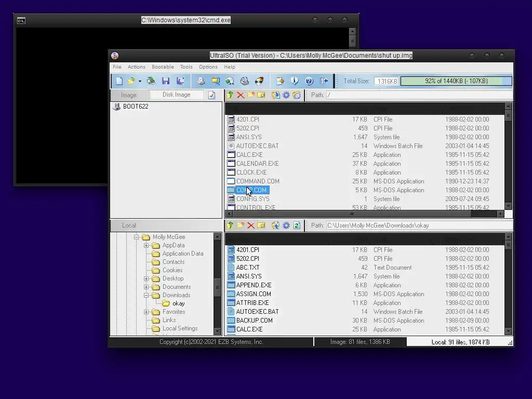Collapse the Molly McGee tree node
Image resolution: width=532 pixels, height=399 pixels.
pyautogui.click(x=136, y=237)
